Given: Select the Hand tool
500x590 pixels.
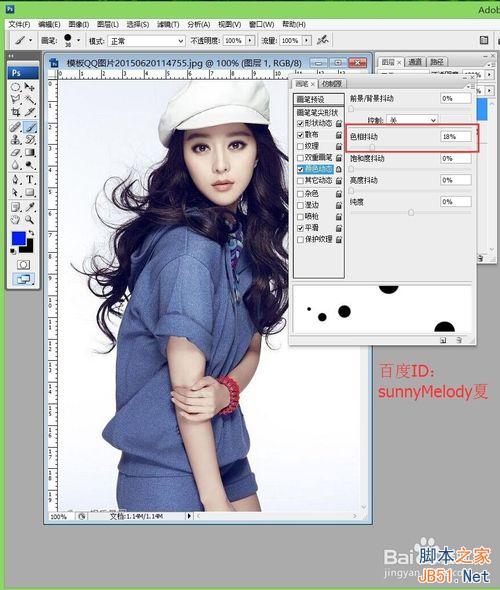Looking at the screenshot, I should [15, 219].
